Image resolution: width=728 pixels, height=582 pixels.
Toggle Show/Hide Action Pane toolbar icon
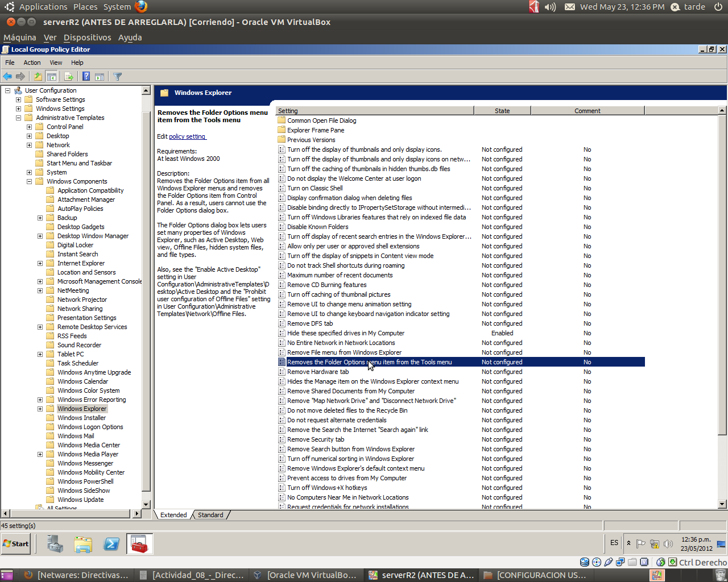pyautogui.click(x=100, y=76)
